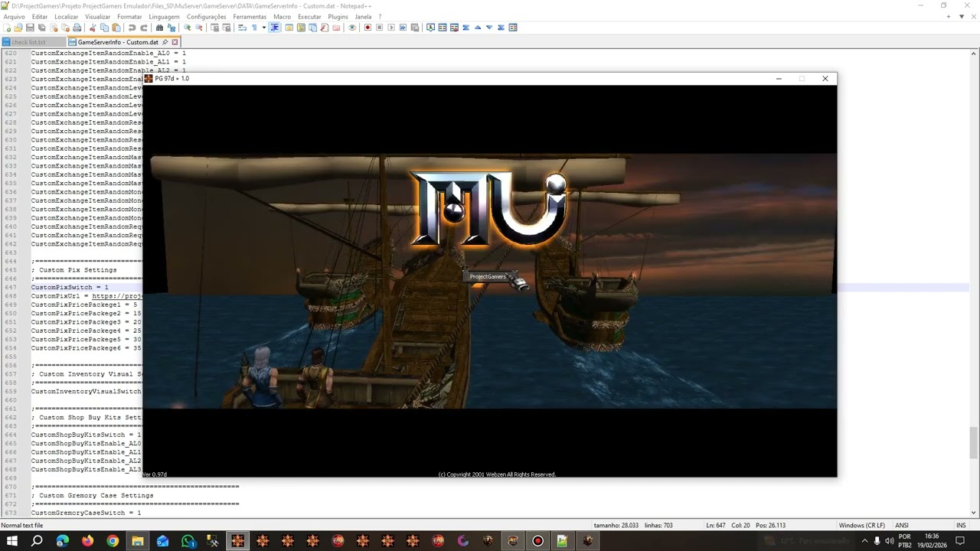
Task: Open dropdown arrow beside Show All Characters
Action: [x=263, y=28]
